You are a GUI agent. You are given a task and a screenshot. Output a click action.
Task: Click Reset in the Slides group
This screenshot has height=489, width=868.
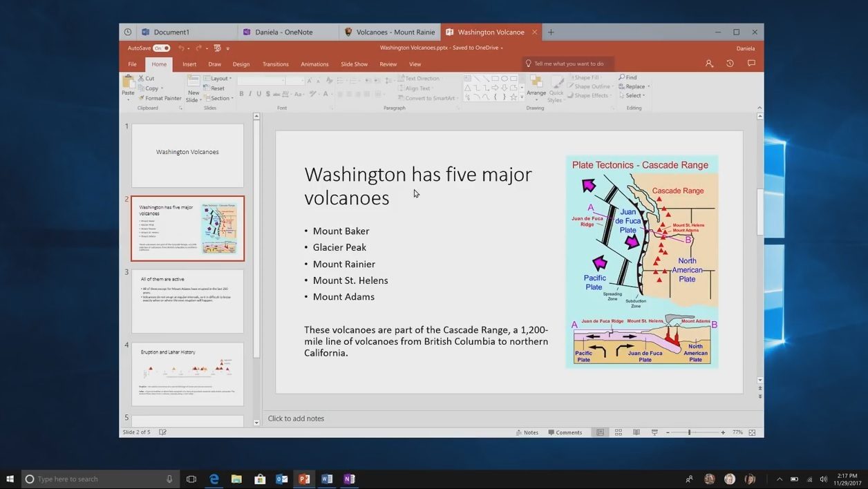pyautogui.click(x=214, y=88)
